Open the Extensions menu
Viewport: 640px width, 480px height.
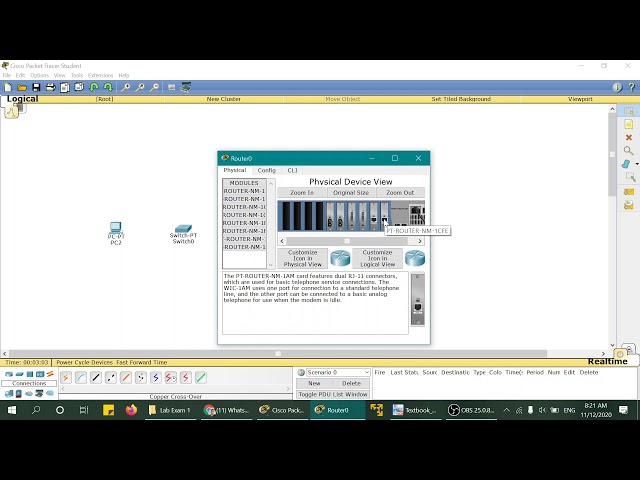[x=100, y=76]
